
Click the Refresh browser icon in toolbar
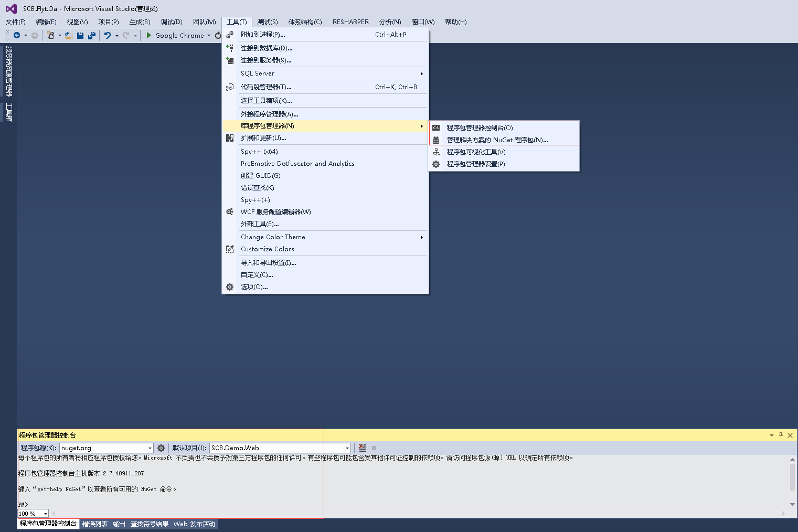coord(218,35)
